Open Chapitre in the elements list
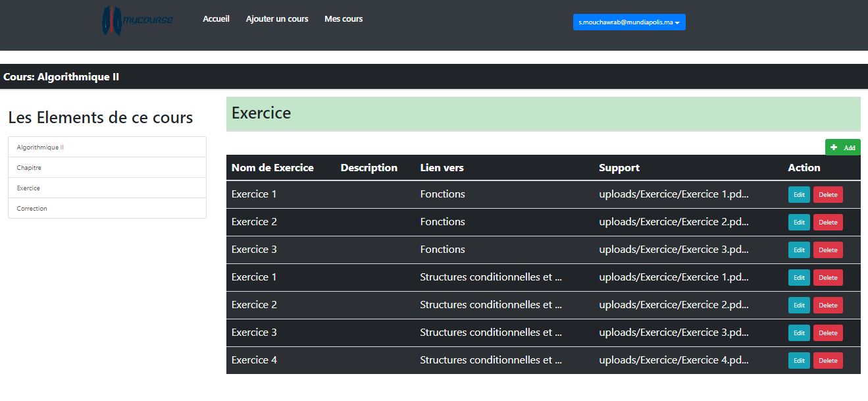 107,167
